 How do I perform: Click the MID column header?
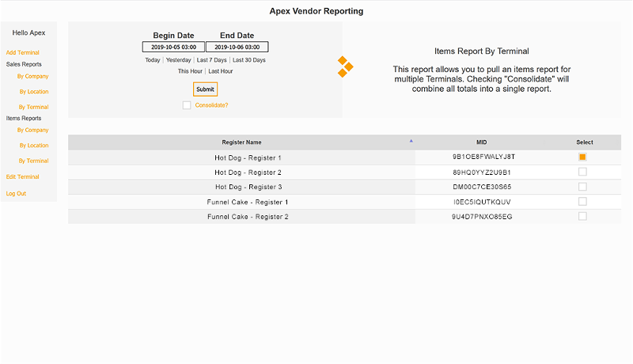(482, 142)
